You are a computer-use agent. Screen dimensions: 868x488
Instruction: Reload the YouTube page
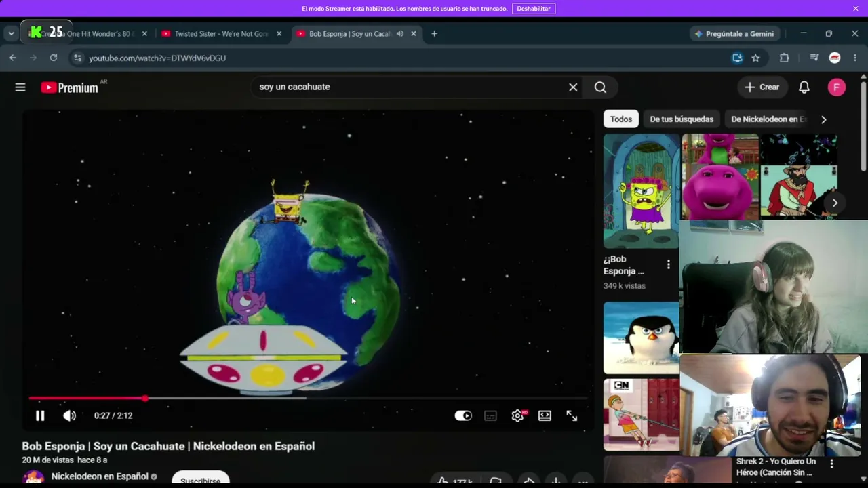54,58
